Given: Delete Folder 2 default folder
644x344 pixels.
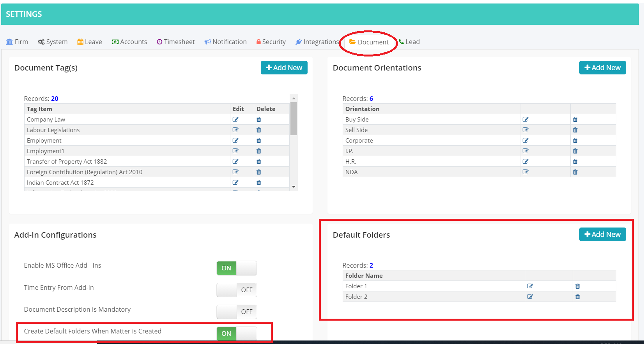Looking at the screenshot, I should point(577,296).
